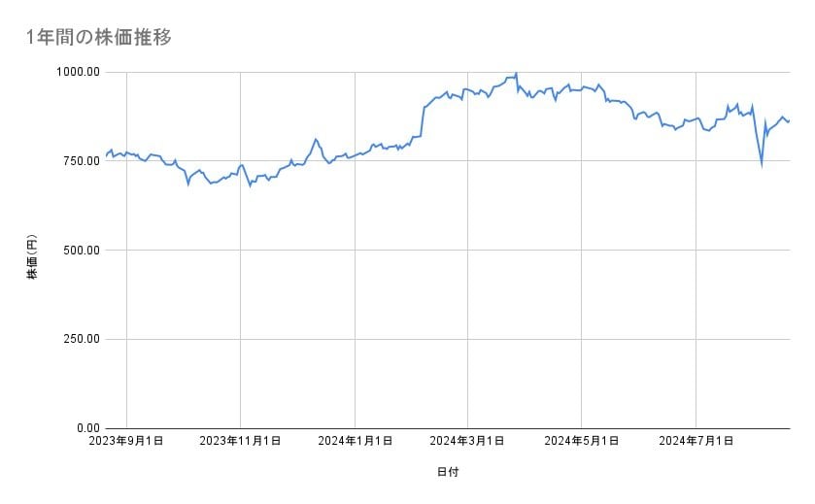Select the 2024年7月1日 date label
815x504 pixels.
pyautogui.click(x=696, y=441)
